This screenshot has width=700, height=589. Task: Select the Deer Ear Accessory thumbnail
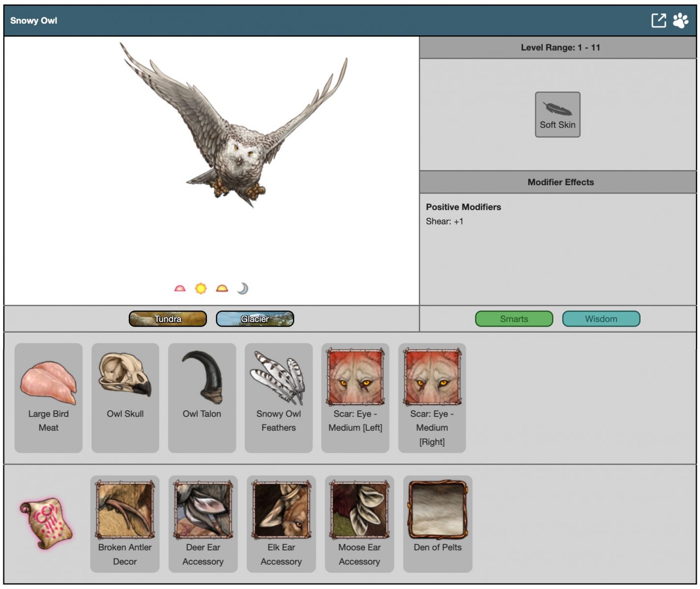point(203,509)
